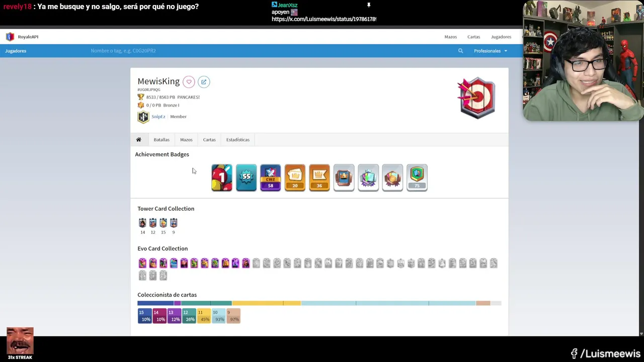The width and height of the screenshot is (644, 362).
Task: Click level 15 swatch showing 10%
Action: [144, 316]
